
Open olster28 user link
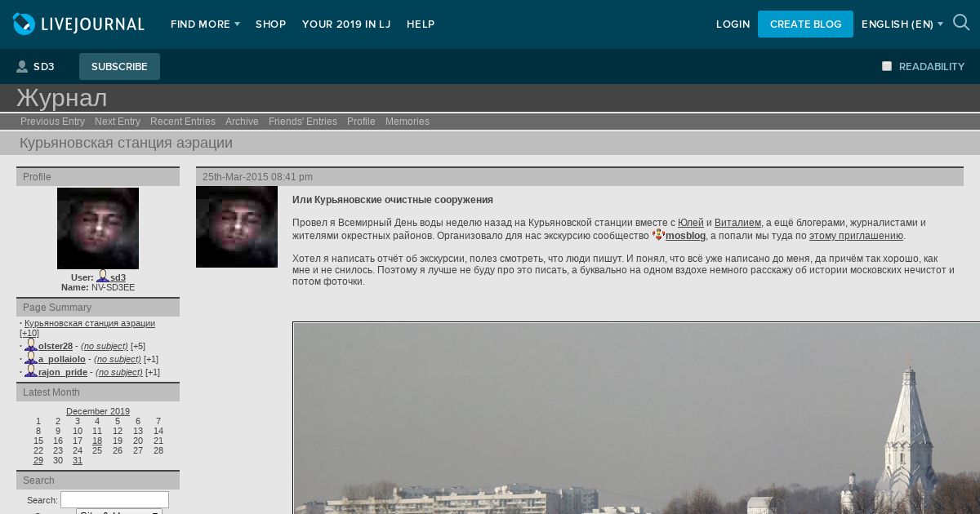click(x=56, y=346)
